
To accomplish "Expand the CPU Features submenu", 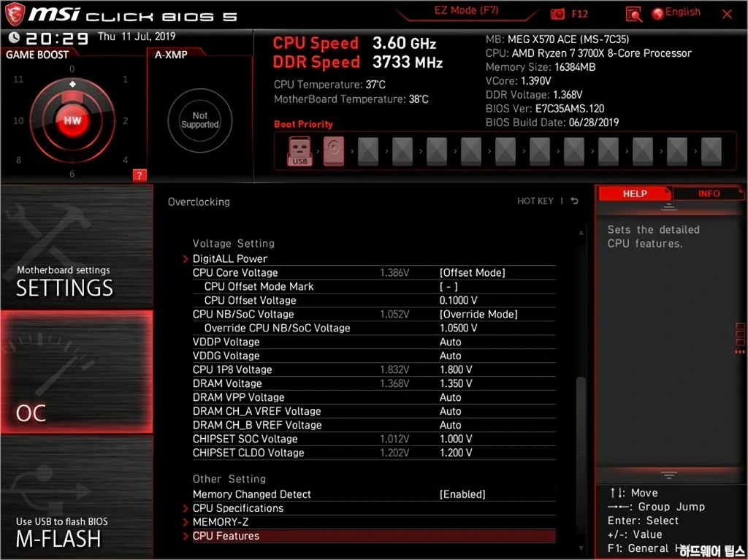I will (370, 536).
